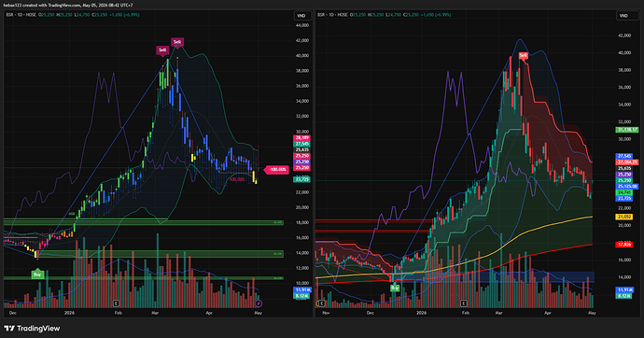Click the green 24,741 price label on right chart
644x338 pixels.
(x=624, y=192)
